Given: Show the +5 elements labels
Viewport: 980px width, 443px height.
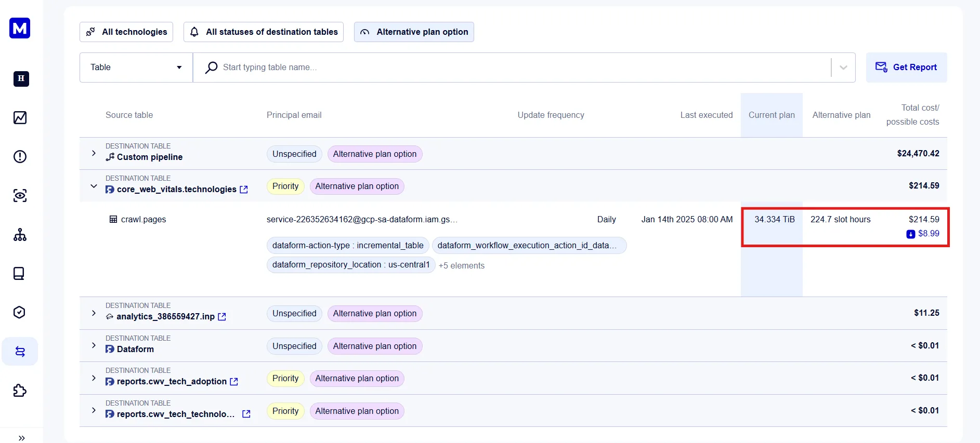Looking at the screenshot, I should [x=461, y=265].
